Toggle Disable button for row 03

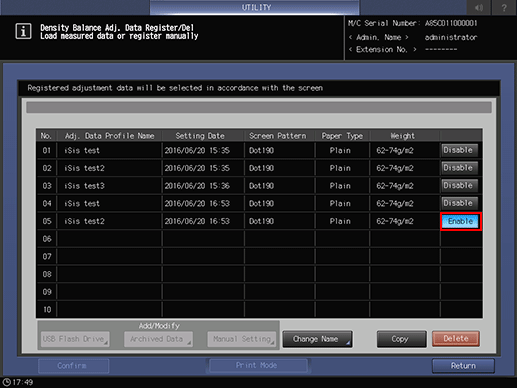coord(460,185)
